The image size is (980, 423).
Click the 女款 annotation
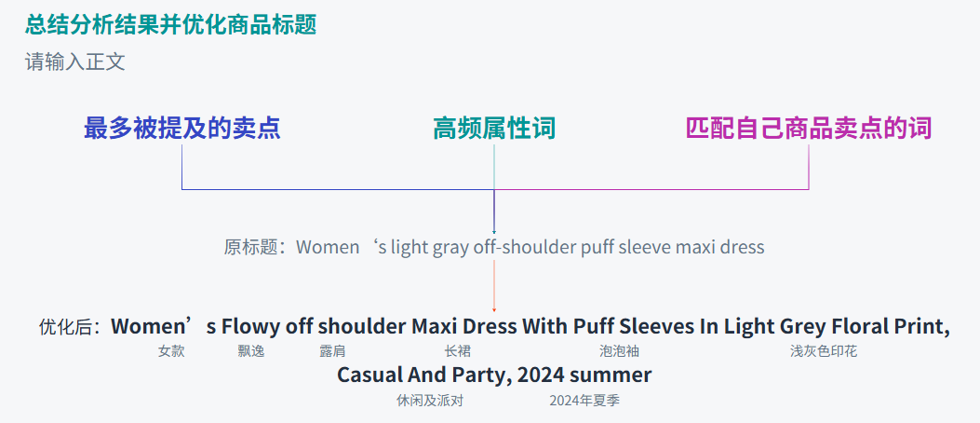coord(171,351)
